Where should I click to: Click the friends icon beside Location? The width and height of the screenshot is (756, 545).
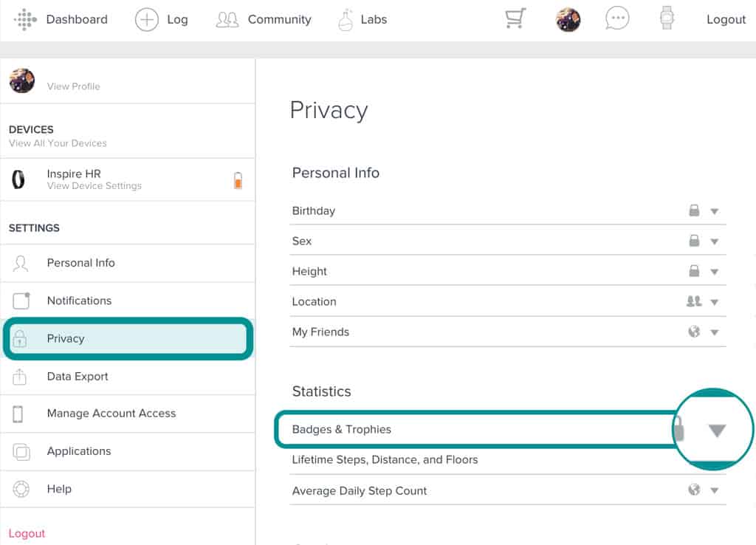pos(694,301)
